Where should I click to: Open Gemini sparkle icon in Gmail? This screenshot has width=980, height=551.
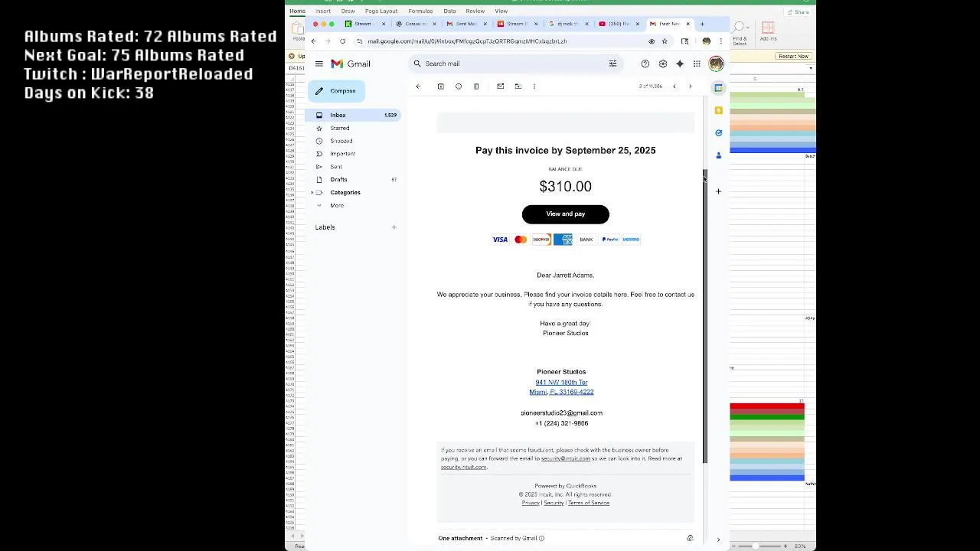pyautogui.click(x=680, y=64)
